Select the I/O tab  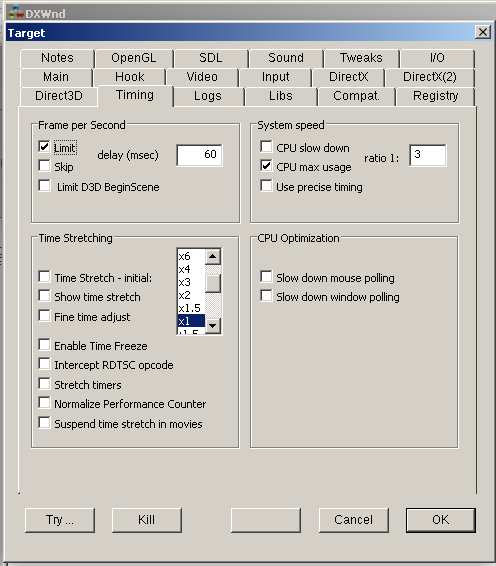[437, 58]
